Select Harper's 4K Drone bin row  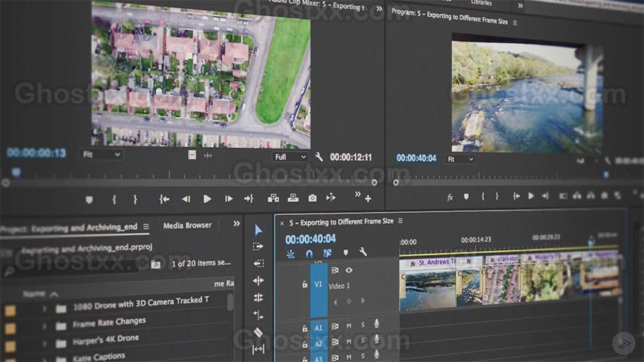tap(117, 341)
